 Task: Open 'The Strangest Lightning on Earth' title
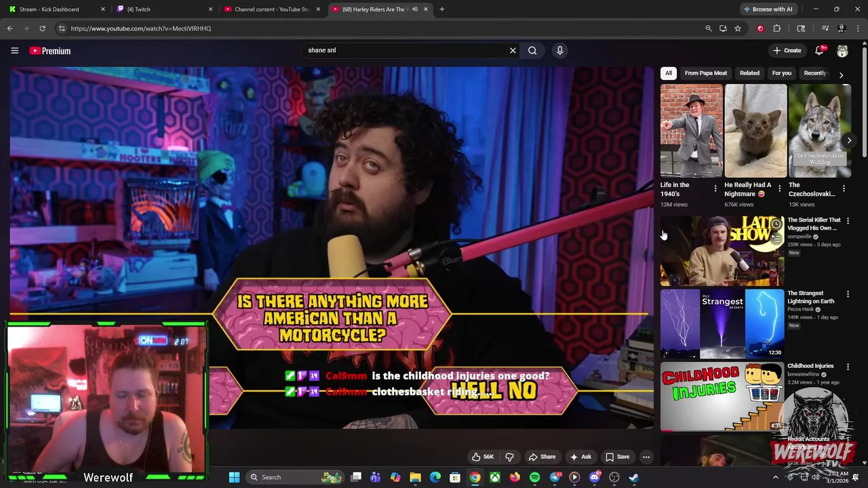pos(811,297)
